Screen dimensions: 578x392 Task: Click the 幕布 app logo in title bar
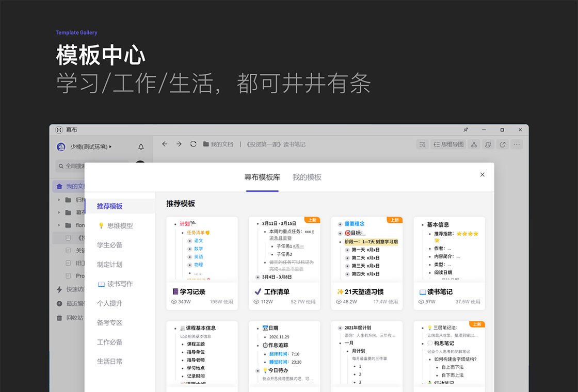click(59, 129)
